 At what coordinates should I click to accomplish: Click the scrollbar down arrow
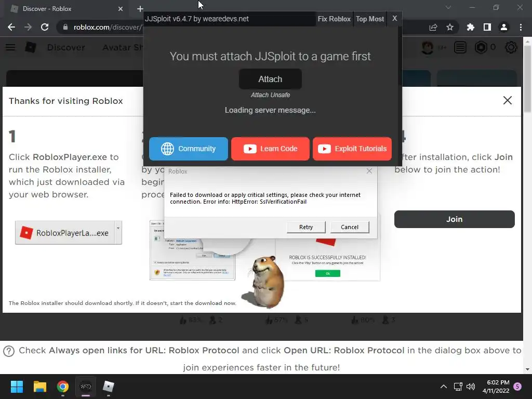pyautogui.click(x=527, y=369)
